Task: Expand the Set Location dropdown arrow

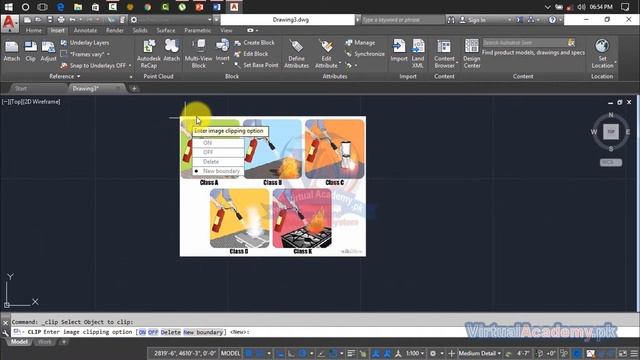Action: click(x=615, y=62)
